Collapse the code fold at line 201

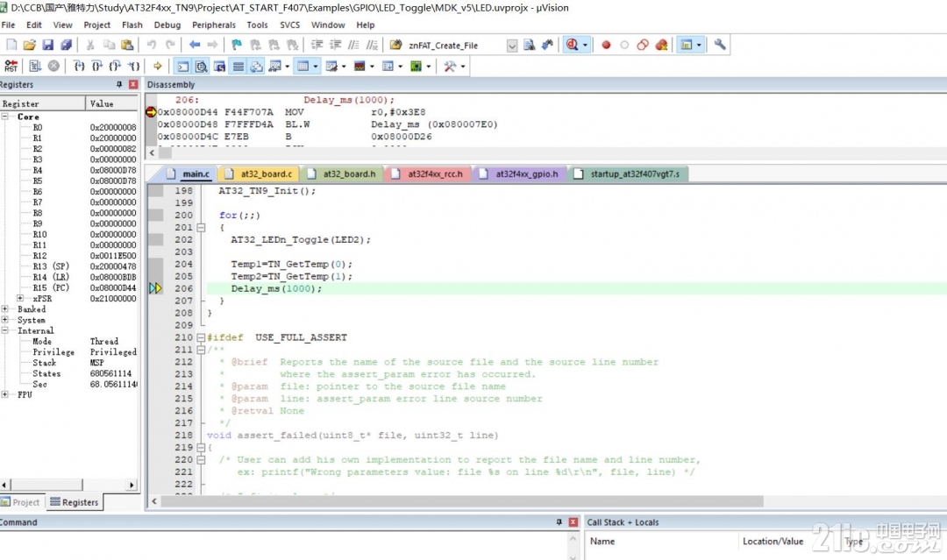[201, 228]
